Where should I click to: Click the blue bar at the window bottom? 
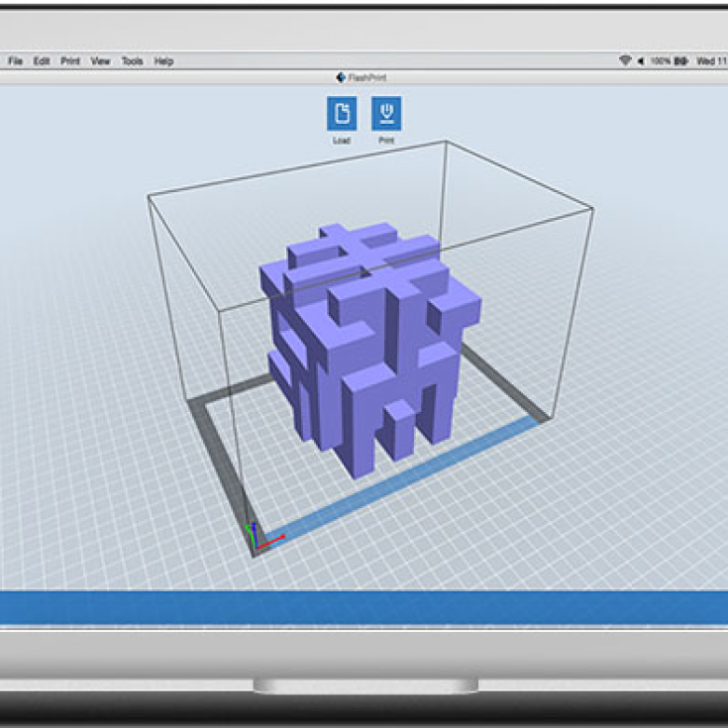pyautogui.click(x=364, y=607)
